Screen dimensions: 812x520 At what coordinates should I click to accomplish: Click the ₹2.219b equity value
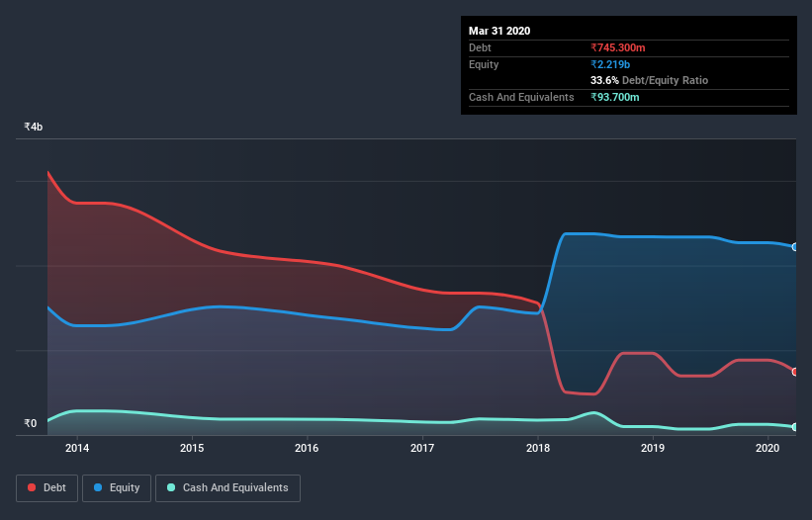point(610,64)
